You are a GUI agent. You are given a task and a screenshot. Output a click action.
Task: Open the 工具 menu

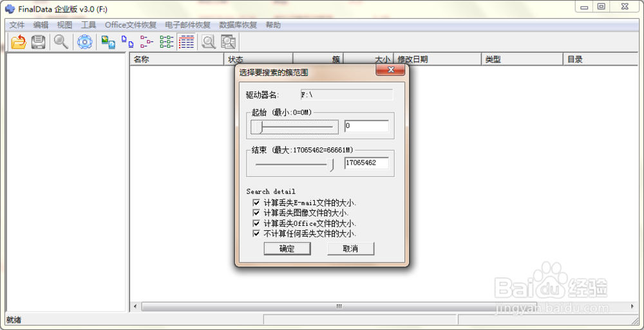[88, 25]
